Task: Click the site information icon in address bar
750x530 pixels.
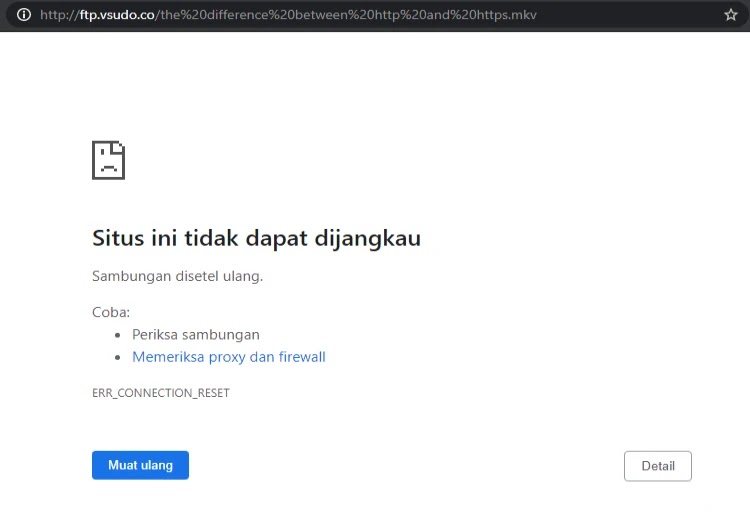Action: tap(23, 15)
